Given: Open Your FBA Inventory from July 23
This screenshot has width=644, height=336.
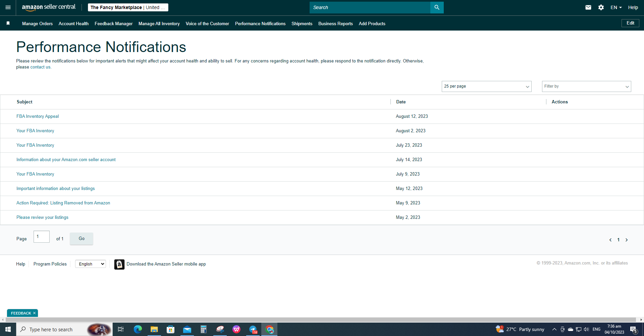Looking at the screenshot, I should pos(35,145).
